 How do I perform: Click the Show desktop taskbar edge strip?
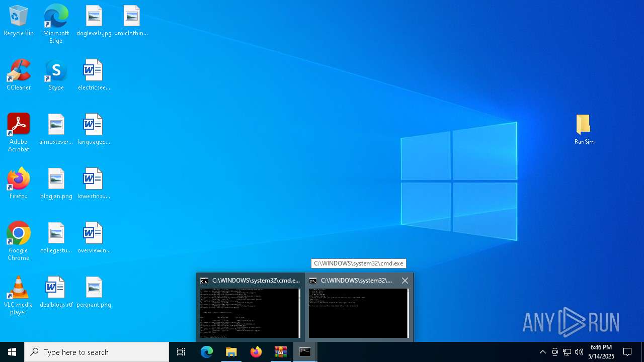(x=642, y=352)
